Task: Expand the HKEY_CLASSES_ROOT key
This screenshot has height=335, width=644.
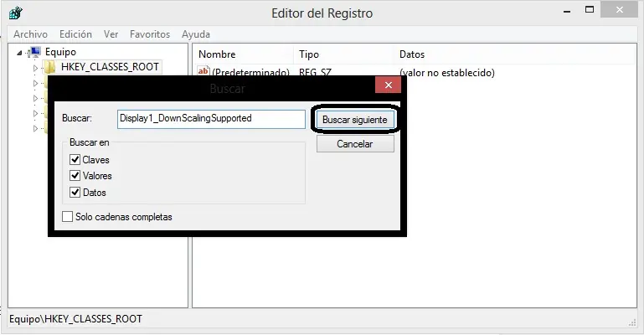Action: coord(35,68)
